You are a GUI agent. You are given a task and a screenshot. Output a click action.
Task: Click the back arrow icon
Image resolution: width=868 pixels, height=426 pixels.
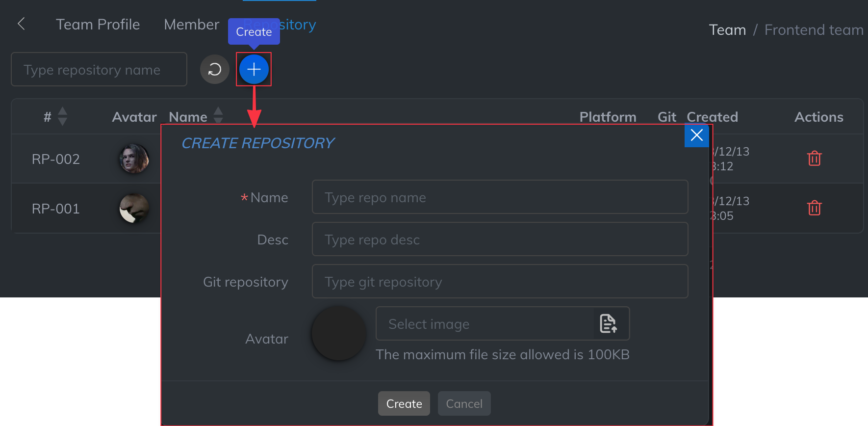(x=21, y=24)
